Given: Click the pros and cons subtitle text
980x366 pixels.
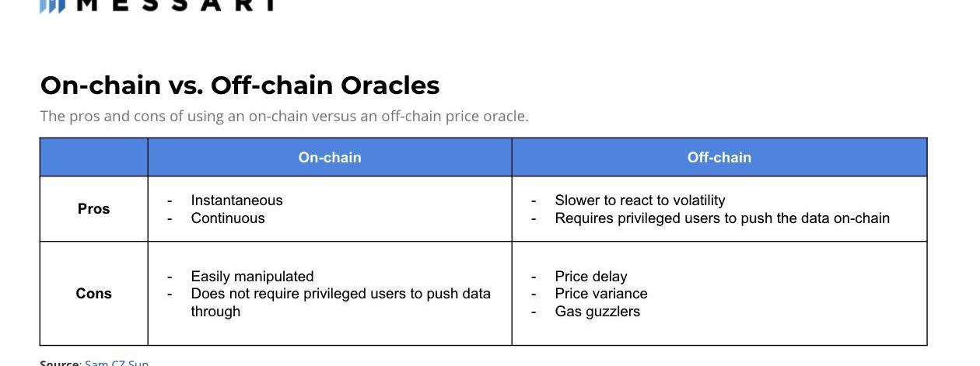Looking at the screenshot, I should tap(284, 117).
